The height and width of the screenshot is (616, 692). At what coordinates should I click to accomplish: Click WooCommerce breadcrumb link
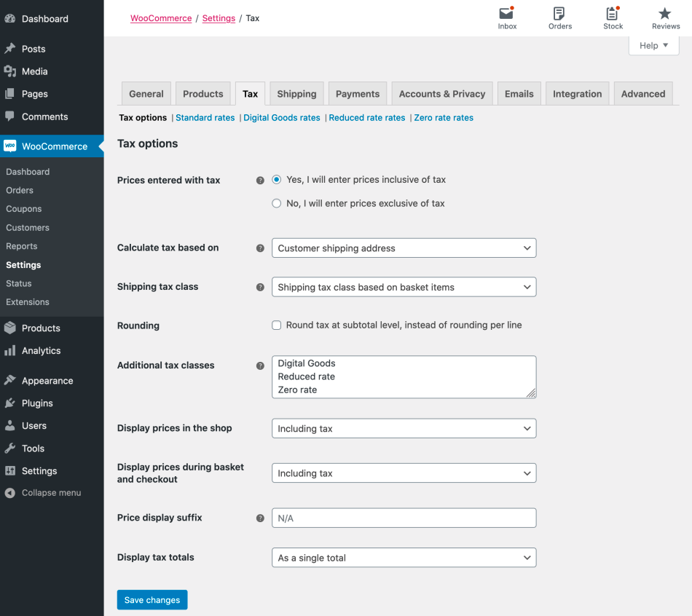coord(161,18)
